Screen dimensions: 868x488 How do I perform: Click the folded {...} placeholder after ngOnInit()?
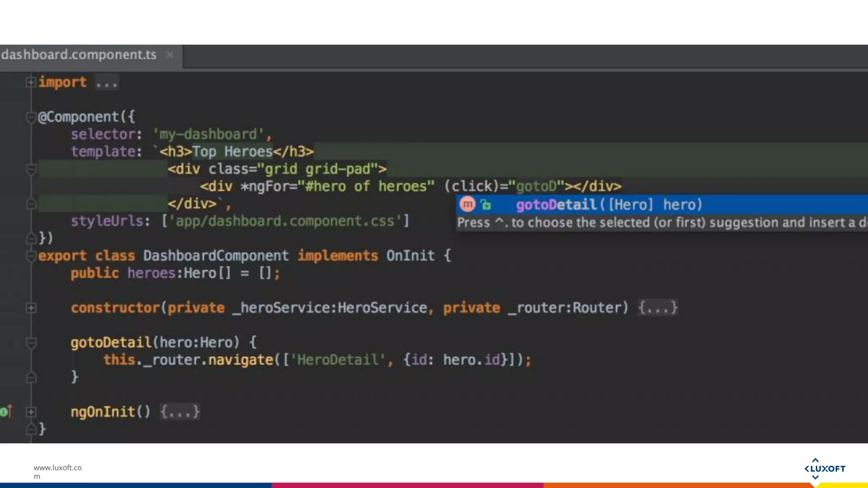(x=180, y=412)
